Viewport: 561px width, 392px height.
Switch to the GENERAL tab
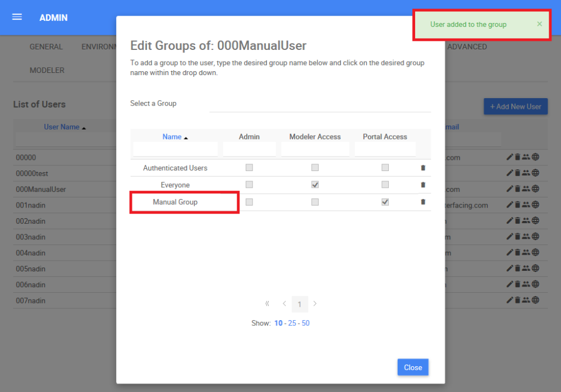pos(46,47)
